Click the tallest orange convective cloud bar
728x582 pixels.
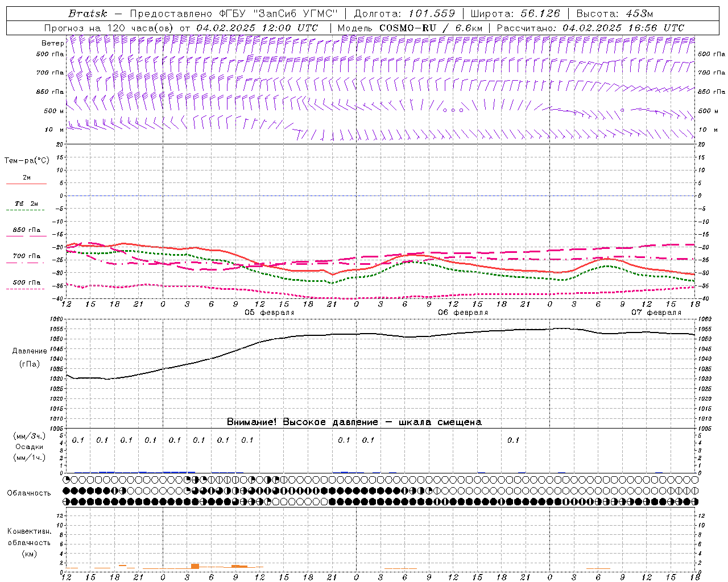tap(195, 566)
